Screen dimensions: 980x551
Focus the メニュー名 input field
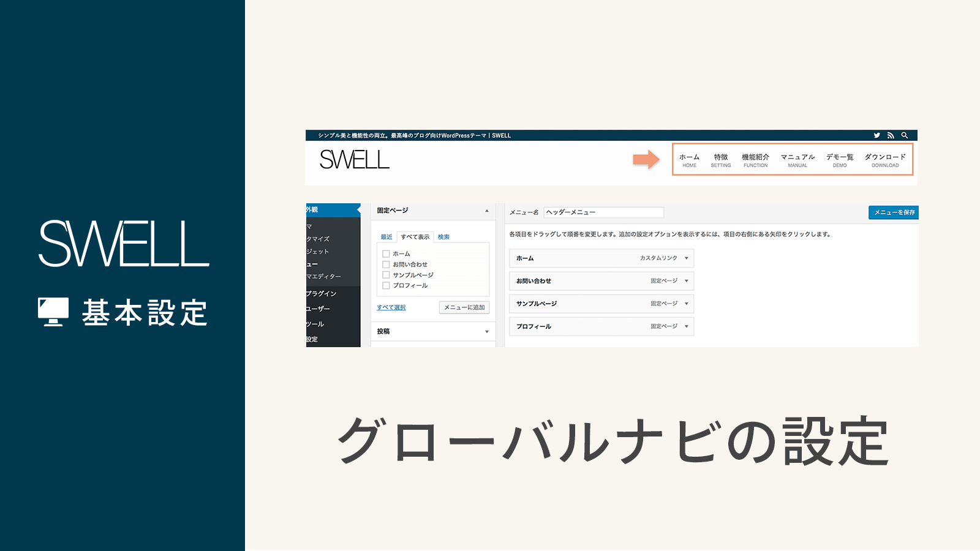(603, 212)
